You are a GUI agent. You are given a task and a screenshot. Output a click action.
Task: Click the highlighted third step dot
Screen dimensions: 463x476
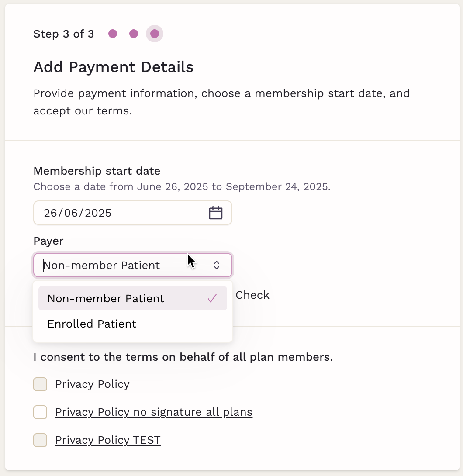(155, 34)
